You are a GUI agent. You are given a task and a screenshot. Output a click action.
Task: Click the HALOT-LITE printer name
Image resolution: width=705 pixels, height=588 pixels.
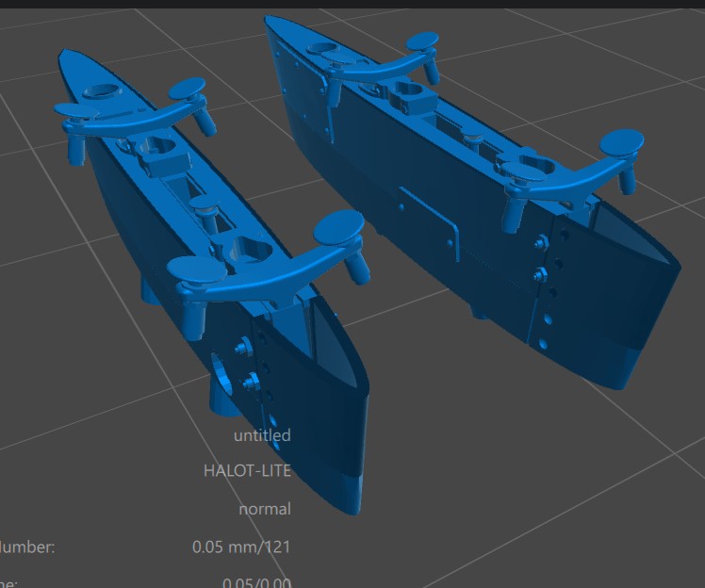coord(247,471)
